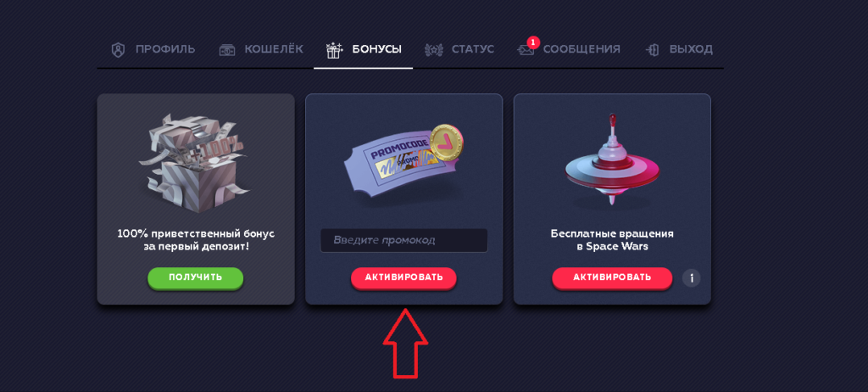The height and width of the screenshot is (392, 868).
Task: Select the Бонусы tab
Action: coord(363,49)
